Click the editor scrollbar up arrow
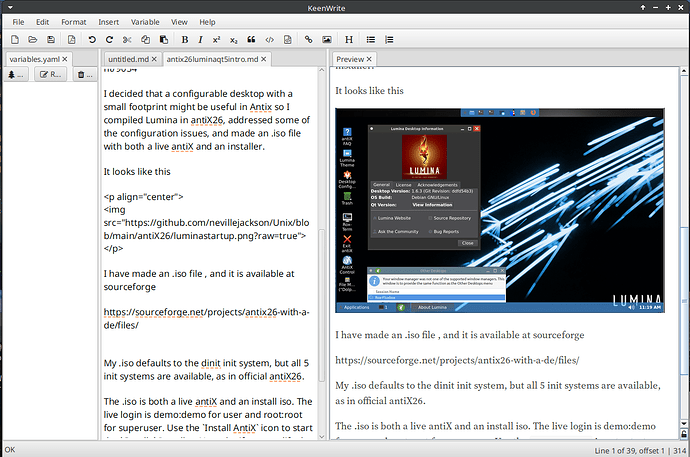Image resolution: width=690 pixels, height=457 pixels. coord(322,70)
